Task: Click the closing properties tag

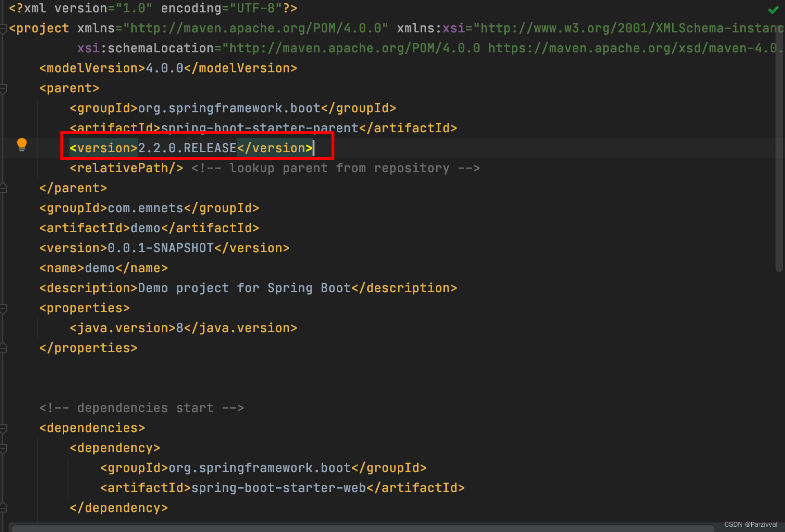Action: (x=88, y=348)
